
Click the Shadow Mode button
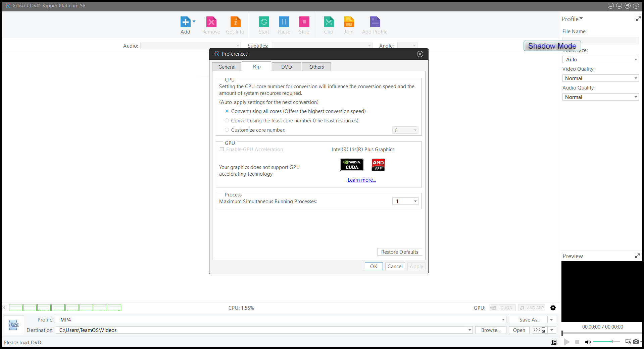[x=552, y=46]
